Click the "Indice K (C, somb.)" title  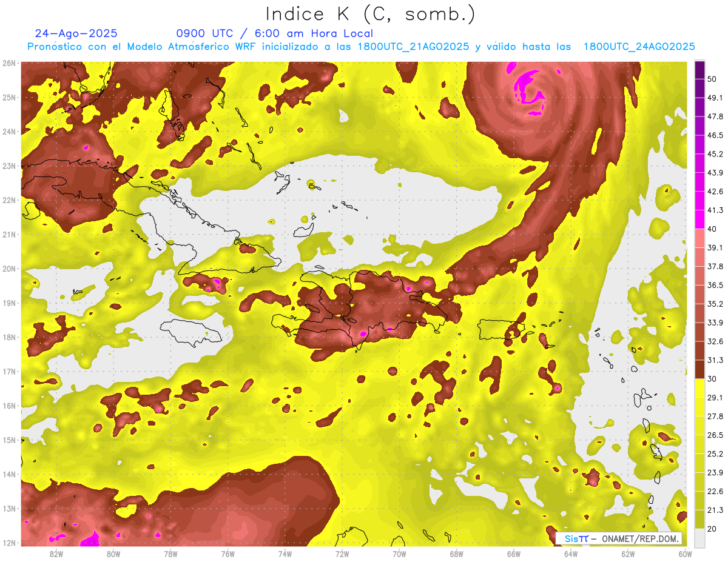371,14
